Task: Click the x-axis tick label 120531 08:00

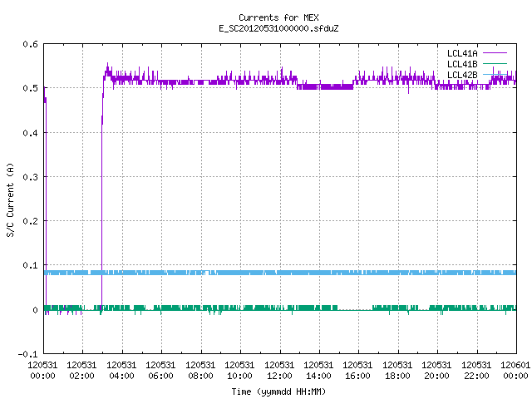Action: point(200,371)
